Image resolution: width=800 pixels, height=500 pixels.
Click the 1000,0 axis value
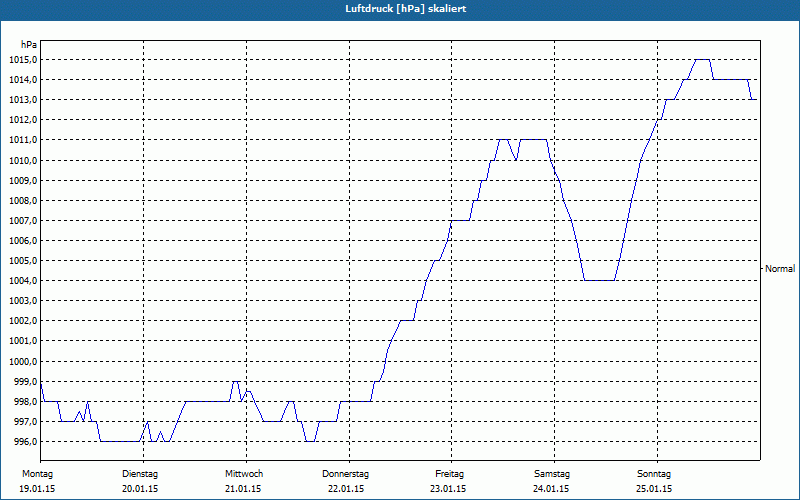pyautogui.click(x=23, y=362)
